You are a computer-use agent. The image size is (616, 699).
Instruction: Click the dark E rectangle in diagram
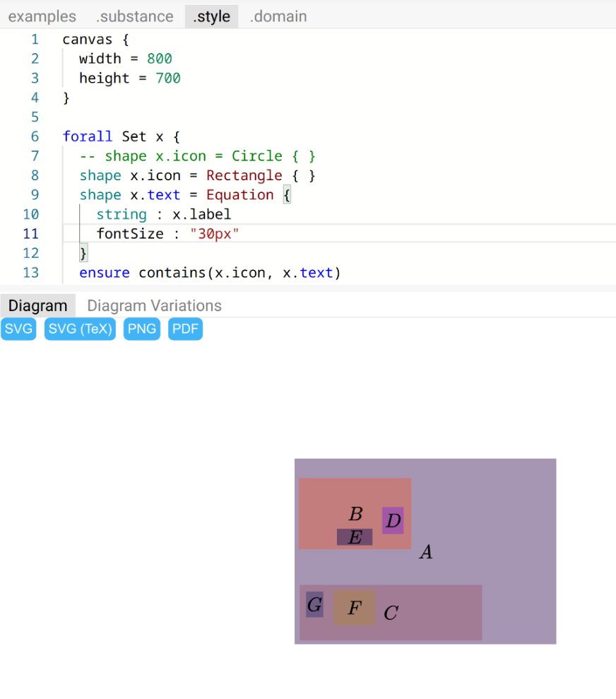pos(355,537)
